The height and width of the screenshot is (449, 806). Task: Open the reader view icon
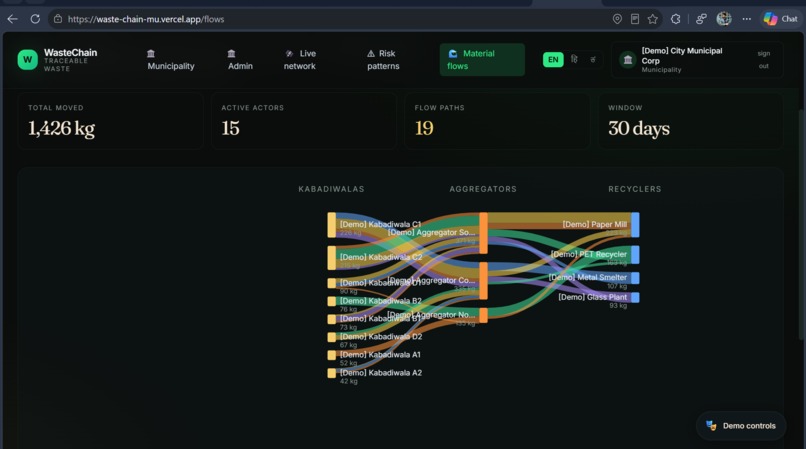(635, 19)
